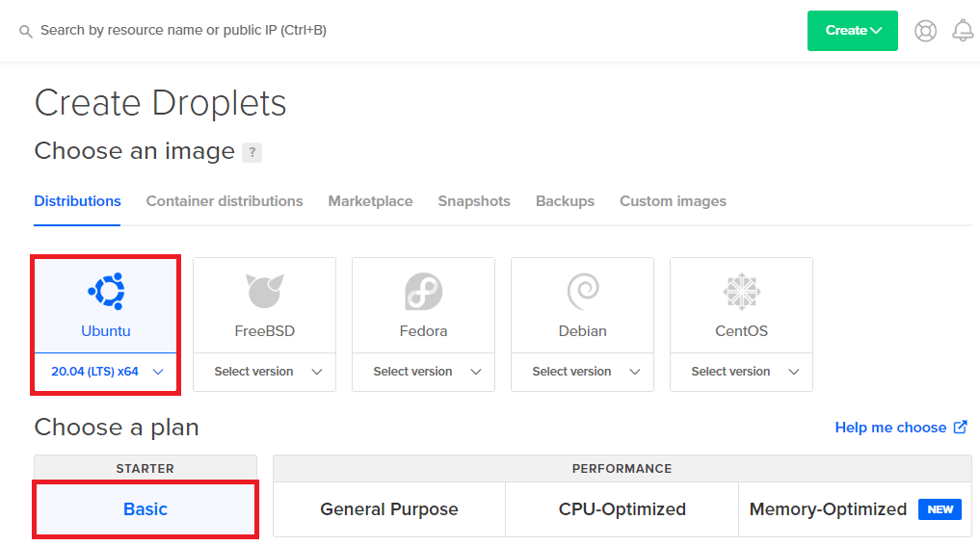This screenshot has width=980, height=546.
Task: Select the FreeBSD distribution icon
Action: click(264, 292)
